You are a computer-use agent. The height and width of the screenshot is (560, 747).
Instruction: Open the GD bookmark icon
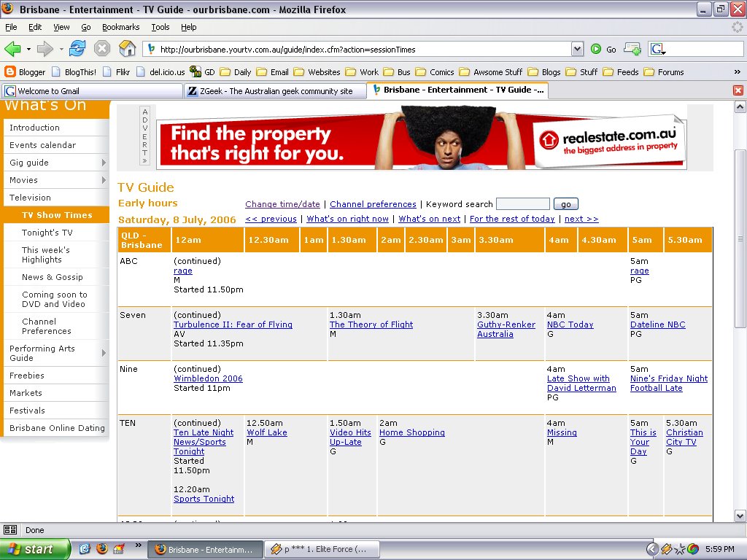tap(196, 72)
